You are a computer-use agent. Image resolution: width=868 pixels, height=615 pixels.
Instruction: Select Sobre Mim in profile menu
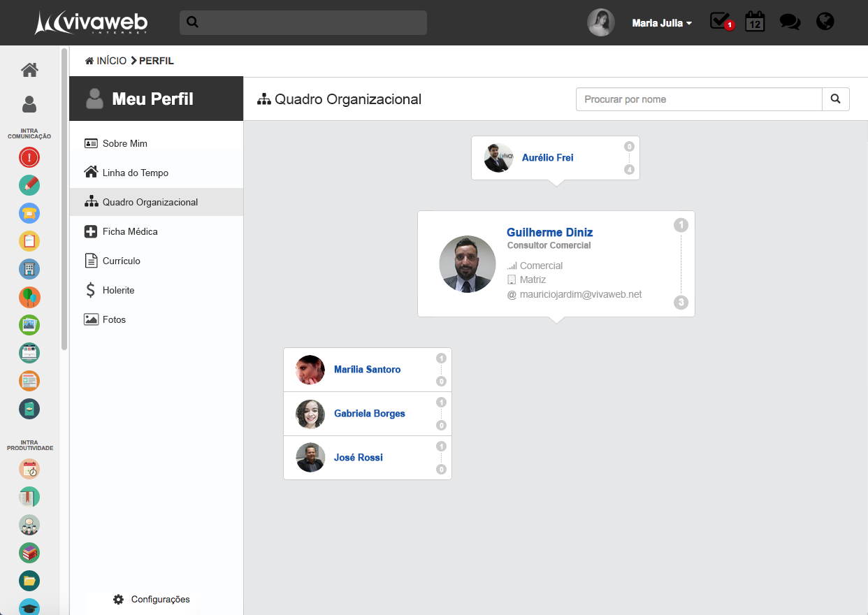124,143
